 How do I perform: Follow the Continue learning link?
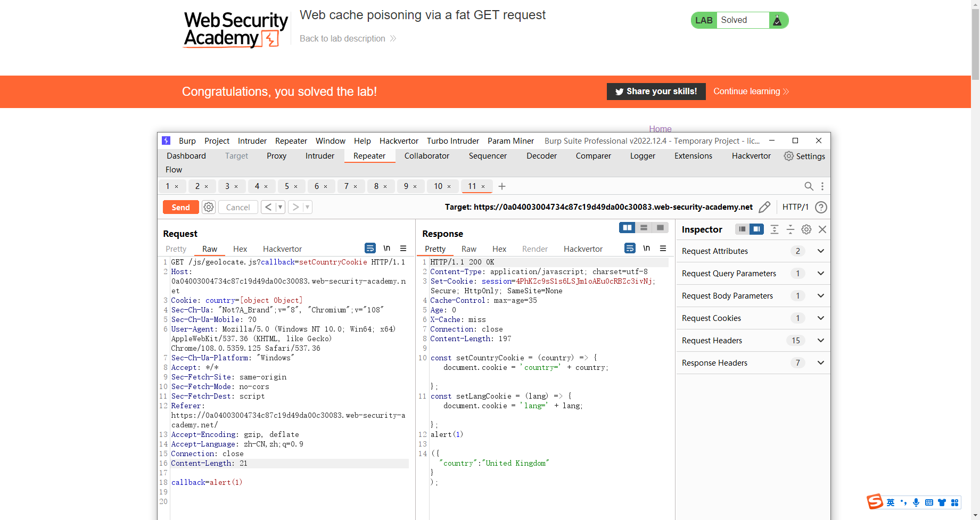(x=751, y=92)
